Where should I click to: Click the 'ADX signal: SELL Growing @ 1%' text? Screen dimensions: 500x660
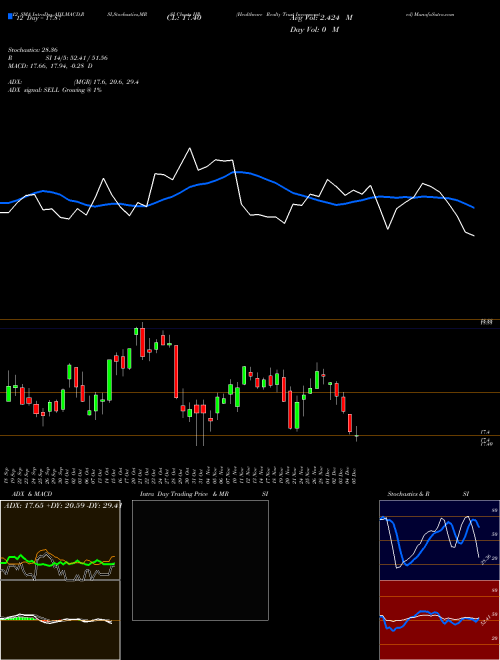55,90
